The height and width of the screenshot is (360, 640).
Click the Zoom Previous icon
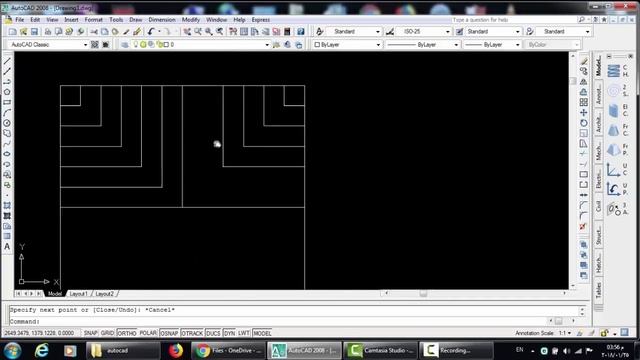pyautogui.click(x=220, y=31)
